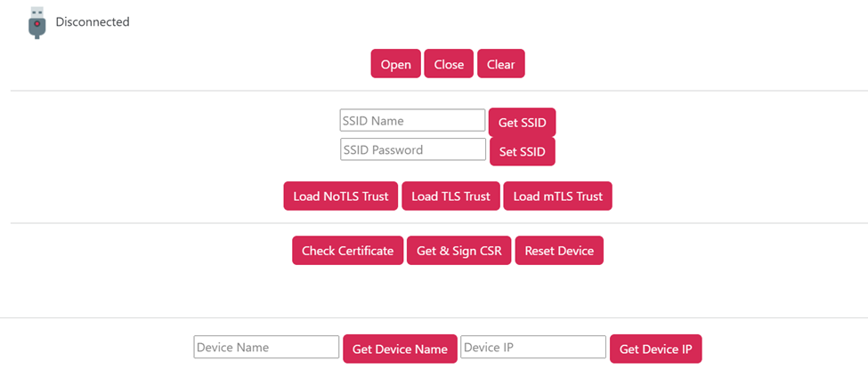Click Set SSID
This screenshot has height=385, width=868.
[522, 151]
